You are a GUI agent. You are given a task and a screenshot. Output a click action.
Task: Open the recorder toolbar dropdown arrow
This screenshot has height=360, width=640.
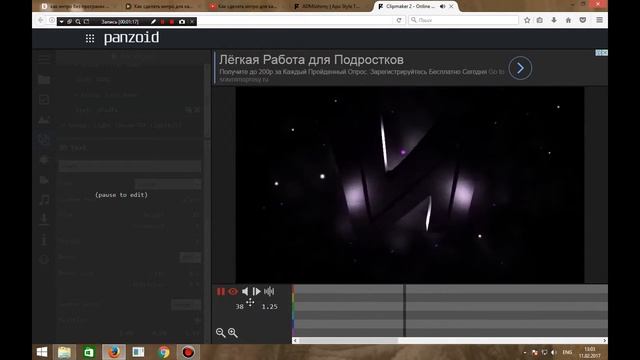tap(61, 22)
